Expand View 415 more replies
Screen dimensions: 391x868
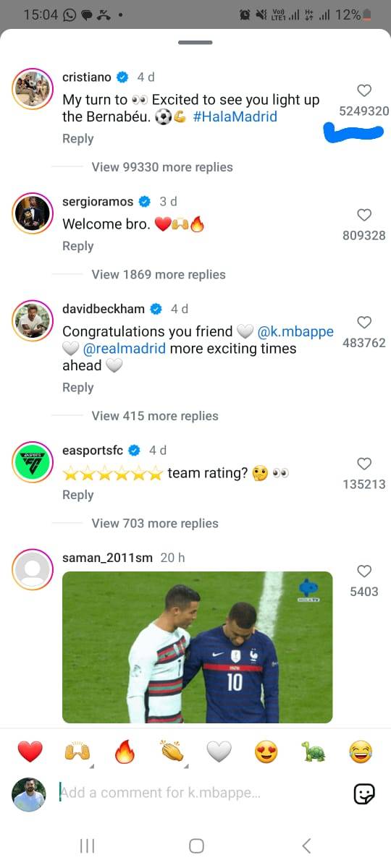155,416
